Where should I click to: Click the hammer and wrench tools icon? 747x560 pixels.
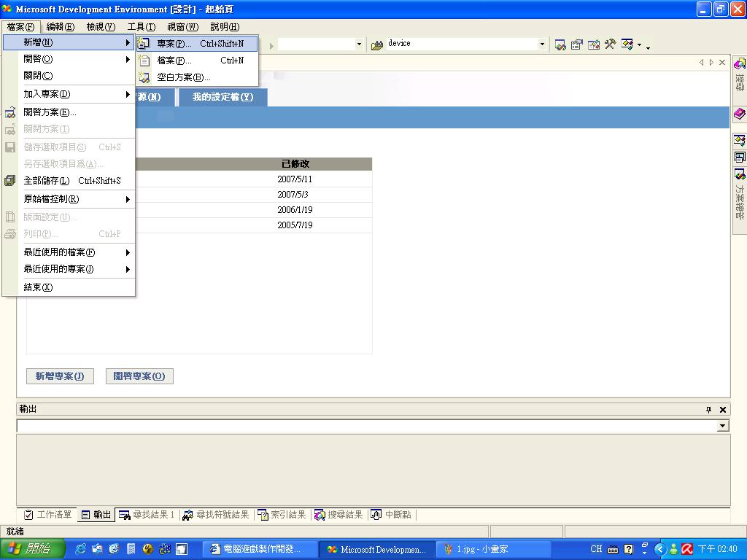click(611, 44)
